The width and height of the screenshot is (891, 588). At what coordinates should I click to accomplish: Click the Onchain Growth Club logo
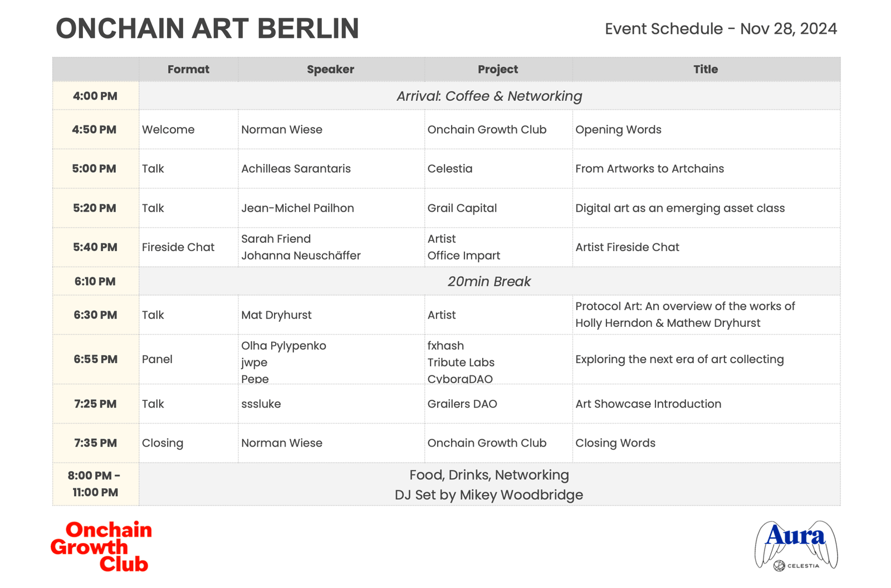click(x=101, y=546)
